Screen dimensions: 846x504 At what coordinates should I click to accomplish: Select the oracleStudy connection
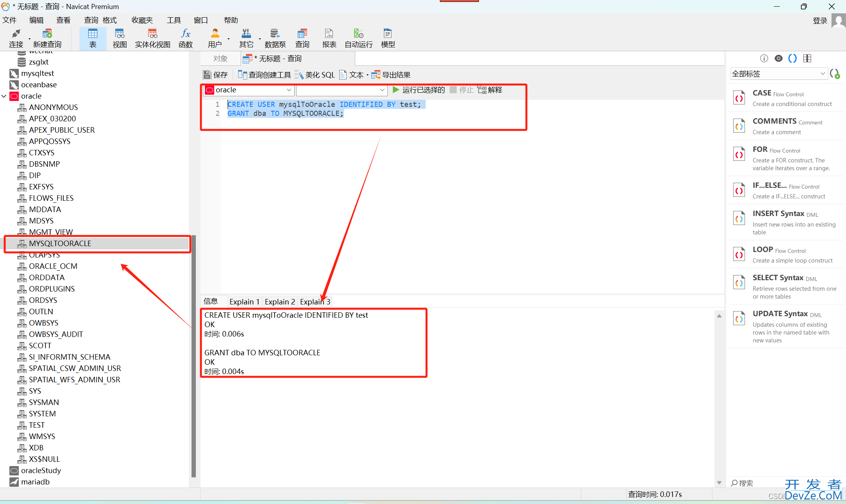point(41,470)
